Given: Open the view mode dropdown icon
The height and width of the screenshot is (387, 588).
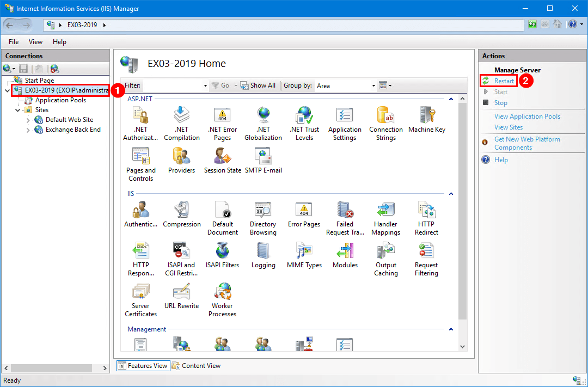Looking at the screenshot, I should click(385, 86).
